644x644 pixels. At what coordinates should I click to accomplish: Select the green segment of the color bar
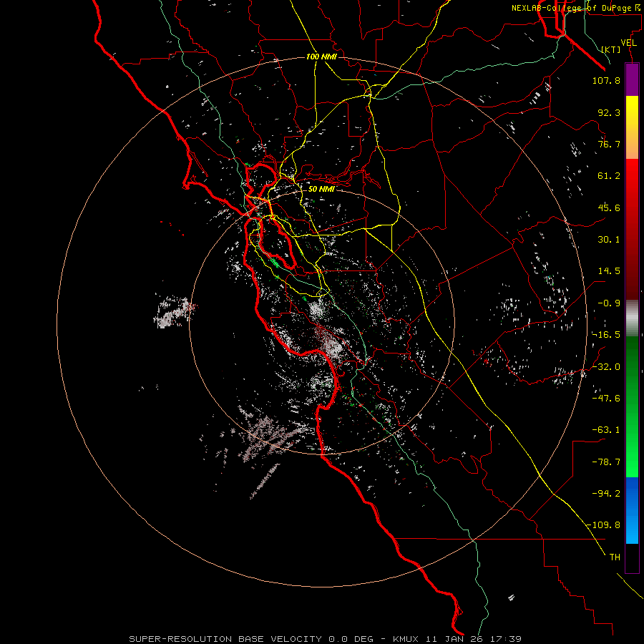click(632, 406)
